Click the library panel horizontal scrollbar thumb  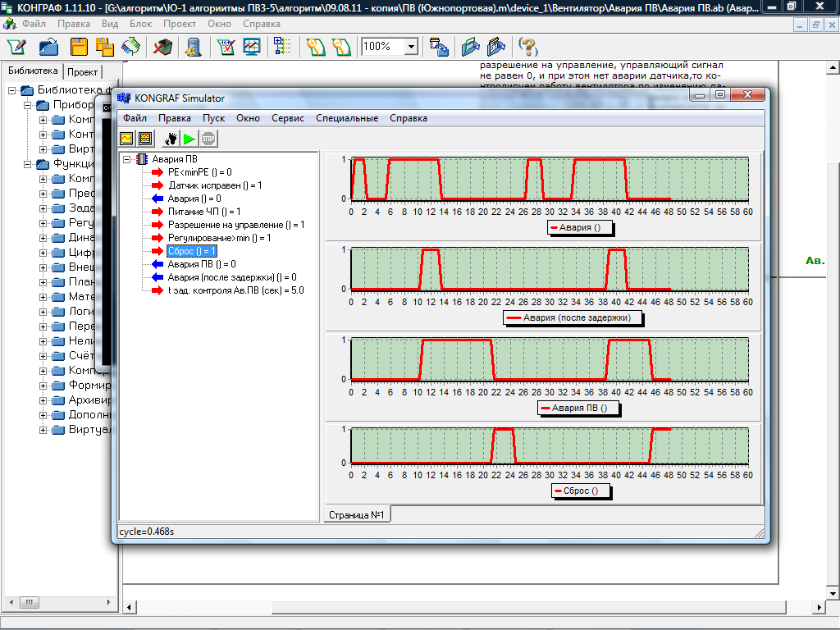pos(29,602)
